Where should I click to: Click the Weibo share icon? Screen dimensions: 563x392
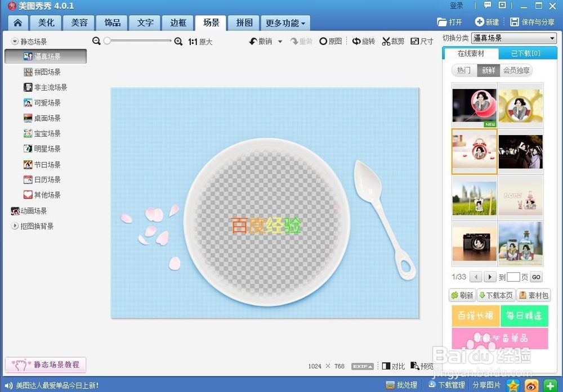pyautogui.click(x=531, y=386)
